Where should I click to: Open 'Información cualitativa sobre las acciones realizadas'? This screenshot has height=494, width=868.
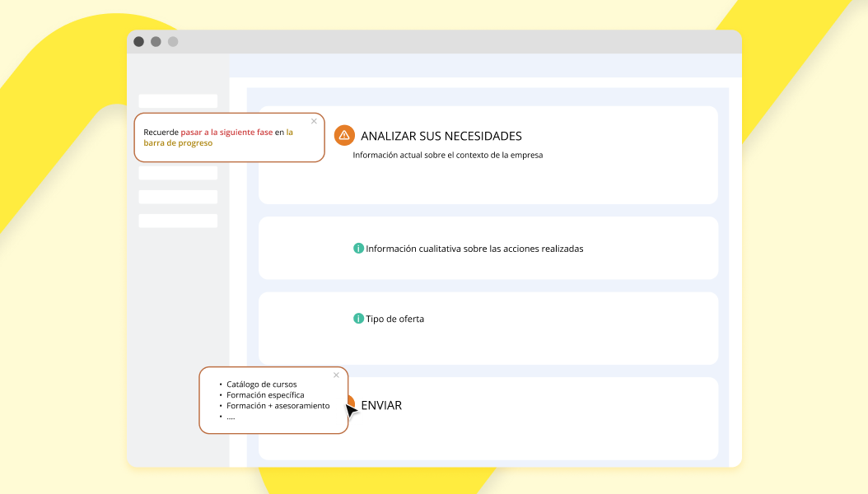pos(474,249)
